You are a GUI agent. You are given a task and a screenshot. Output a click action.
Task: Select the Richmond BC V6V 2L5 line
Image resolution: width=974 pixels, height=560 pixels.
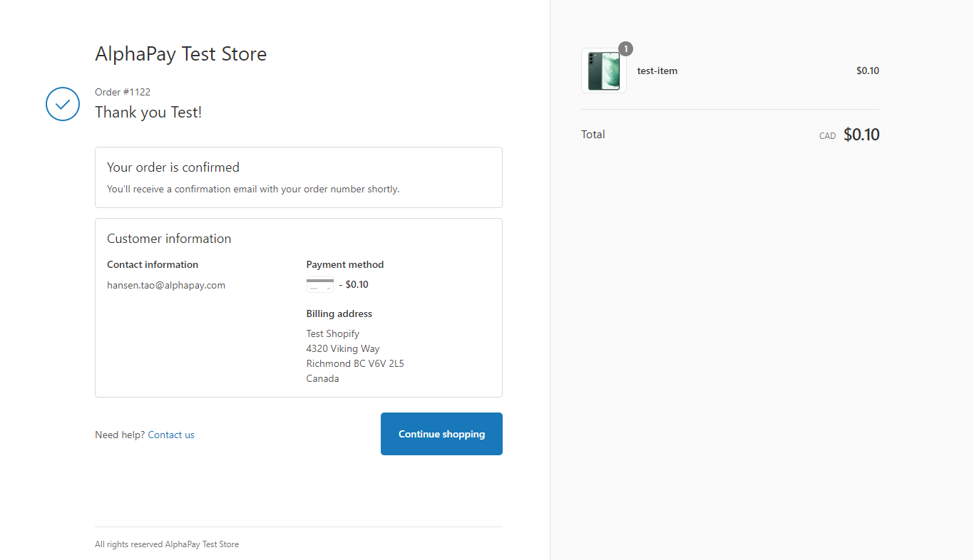355,363
